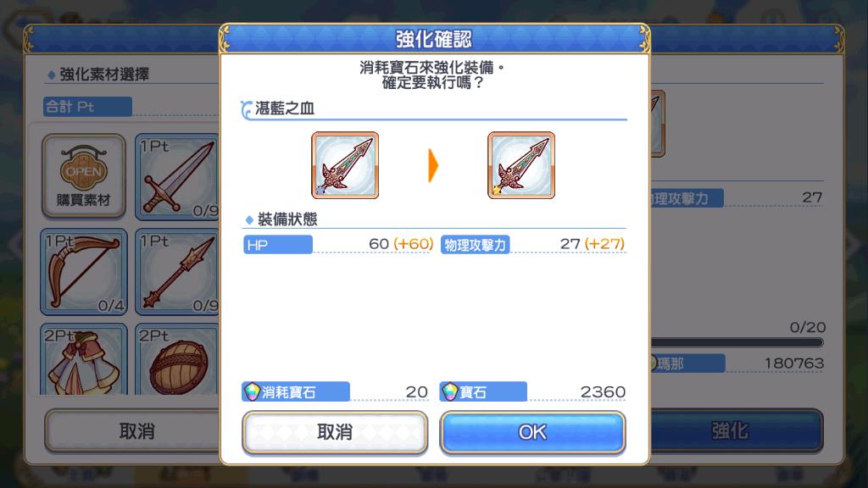Click the 消耗寶石 gem icon

click(252, 391)
